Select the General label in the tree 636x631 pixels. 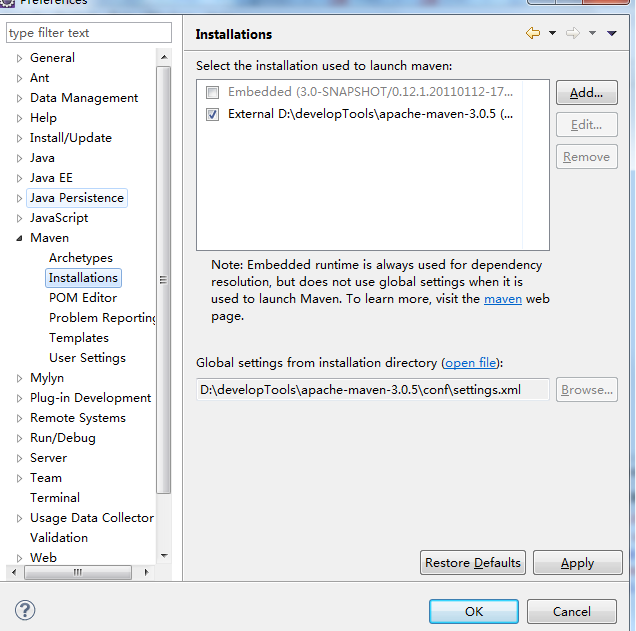point(52,58)
